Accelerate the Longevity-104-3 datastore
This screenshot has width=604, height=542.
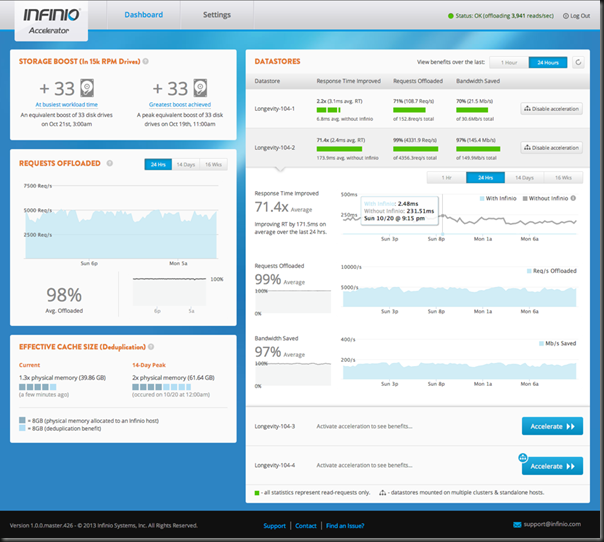[552, 426]
